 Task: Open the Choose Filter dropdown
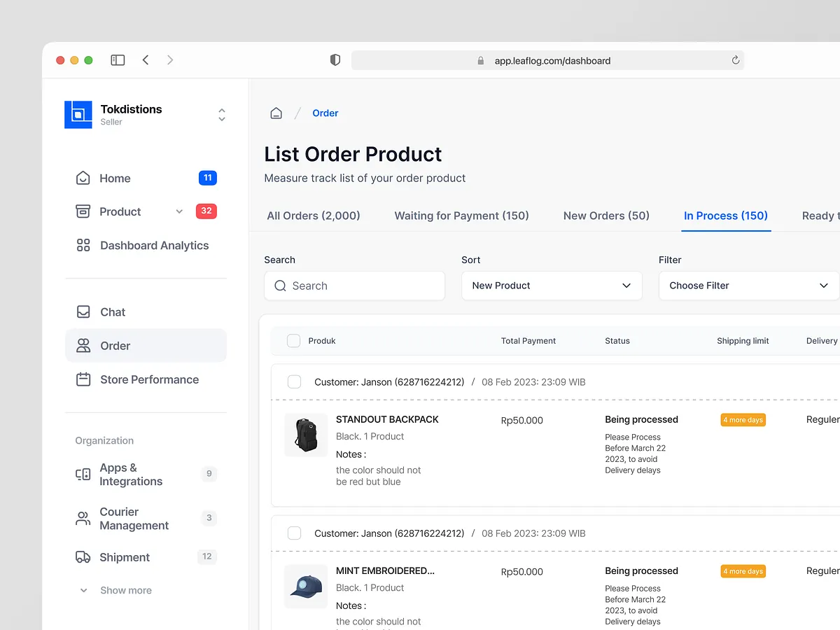point(748,286)
